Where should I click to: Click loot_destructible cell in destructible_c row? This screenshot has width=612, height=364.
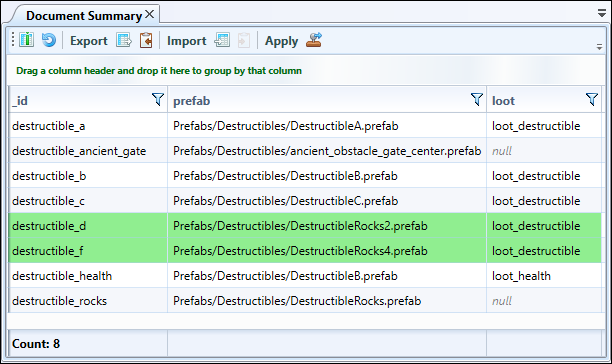(x=544, y=201)
